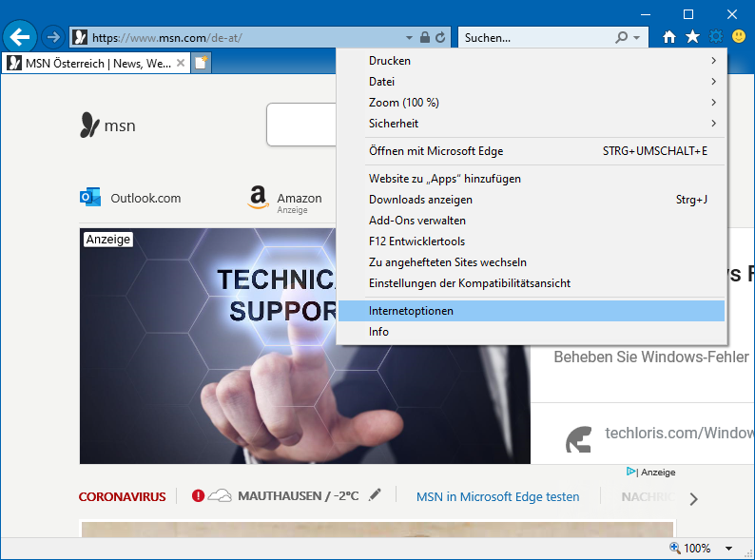Click the magnifier search icon
755x560 pixels.
pyautogui.click(x=622, y=37)
